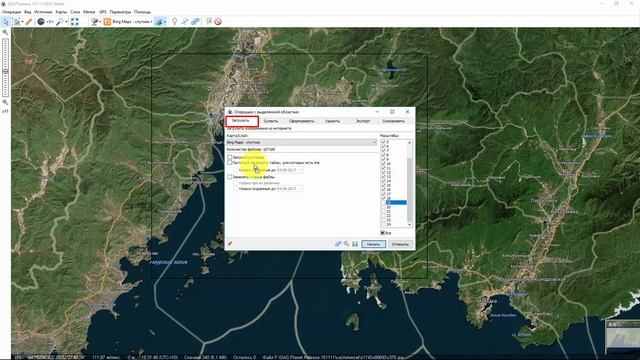Uncheck zoom level 5 checkbox
Screen dimensions: 640x360
[383, 142]
